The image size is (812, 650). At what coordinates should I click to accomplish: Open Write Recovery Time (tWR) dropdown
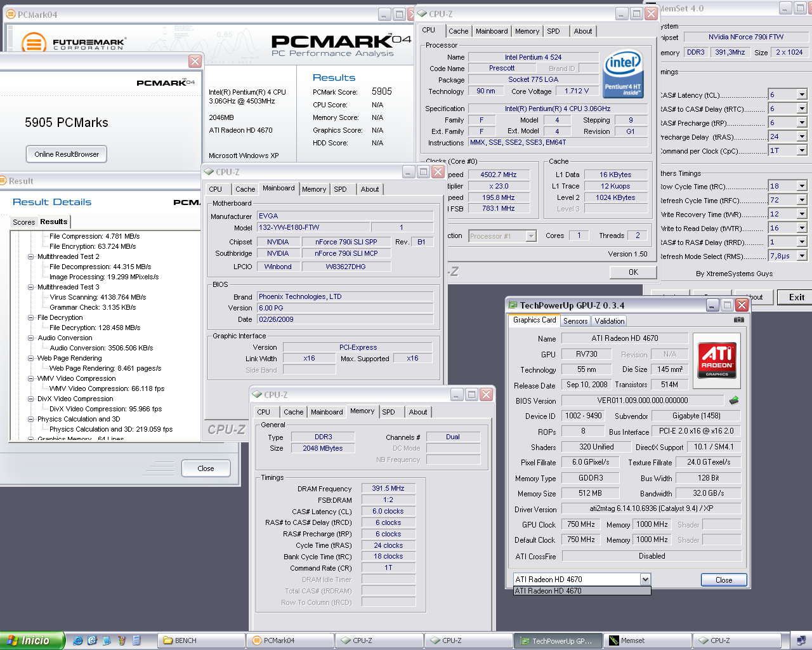pos(802,214)
